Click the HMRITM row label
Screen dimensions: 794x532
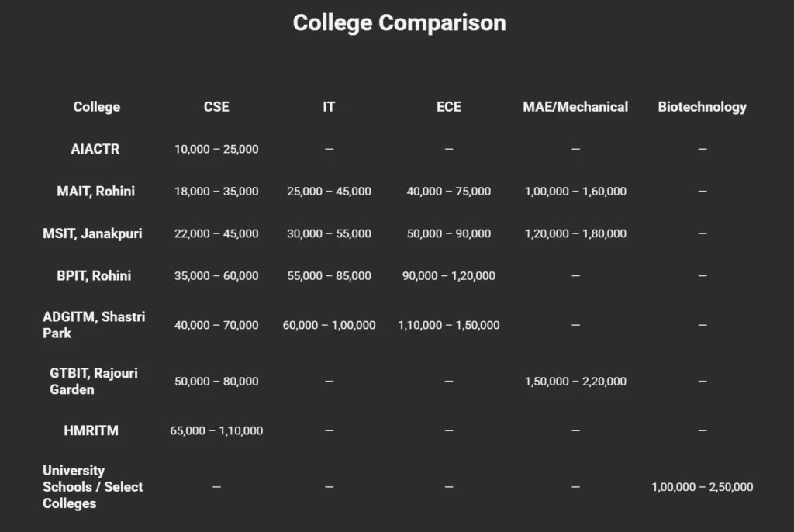pyautogui.click(x=91, y=430)
